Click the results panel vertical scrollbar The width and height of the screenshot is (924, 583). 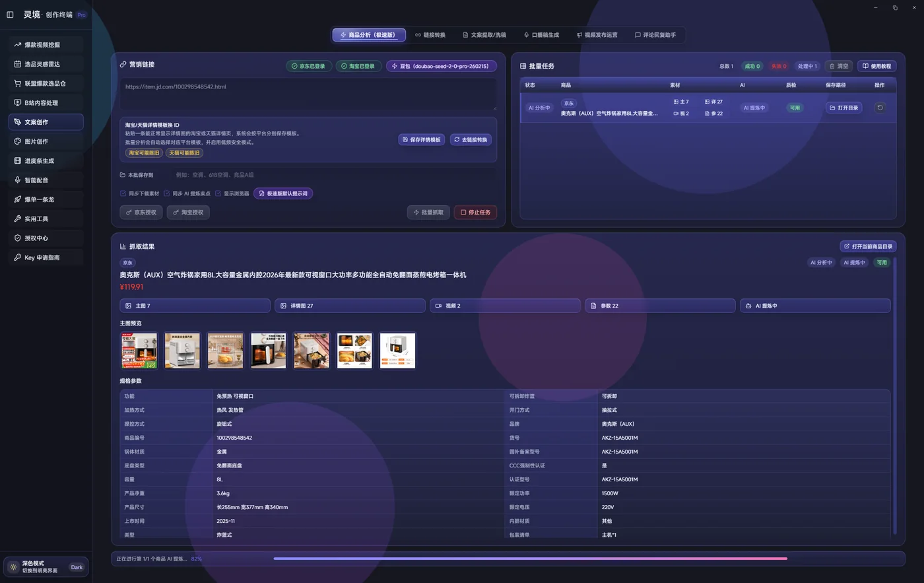895,396
